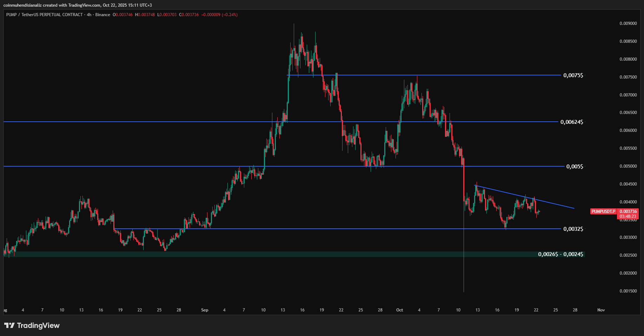Click the 0,0032$ support level label
The height and width of the screenshot is (336, 644).
point(573,229)
